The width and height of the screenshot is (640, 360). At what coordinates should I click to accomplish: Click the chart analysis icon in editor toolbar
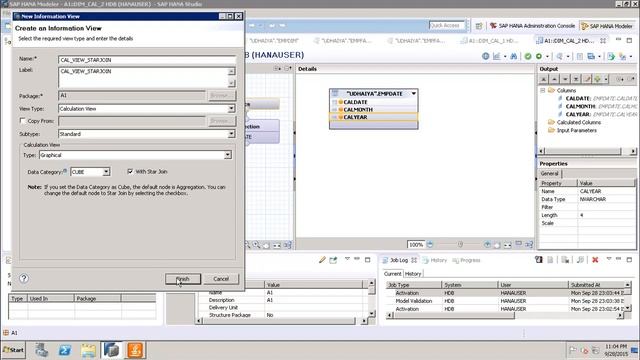click(x=496, y=56)
